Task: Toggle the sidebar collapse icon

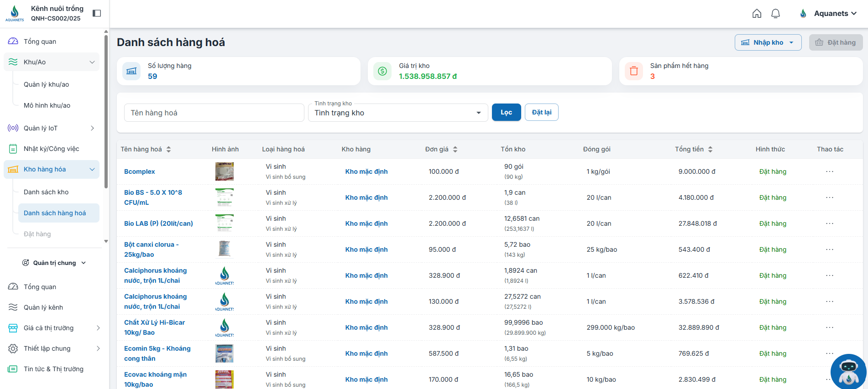Action: point(97,13)
